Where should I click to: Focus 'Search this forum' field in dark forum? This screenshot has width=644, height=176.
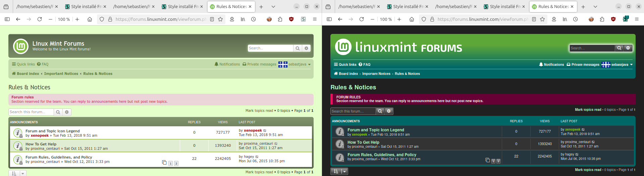click(353, 111)
